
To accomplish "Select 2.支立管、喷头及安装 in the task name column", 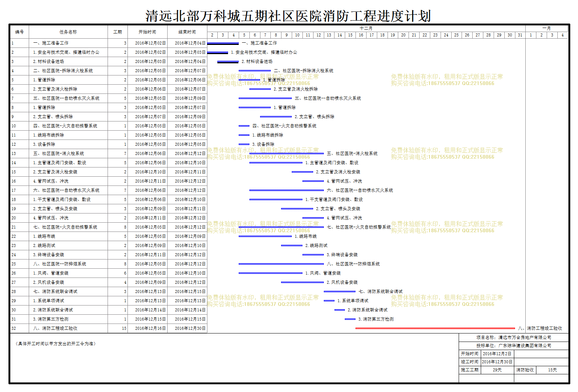I will click(x=55, y=209).
